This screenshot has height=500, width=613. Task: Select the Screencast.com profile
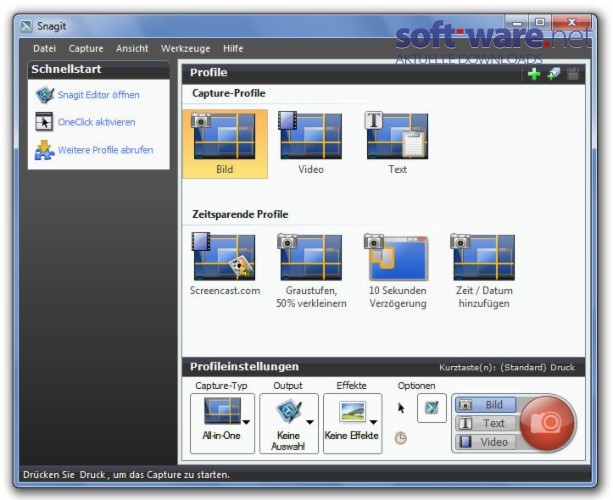click(225, 264)
